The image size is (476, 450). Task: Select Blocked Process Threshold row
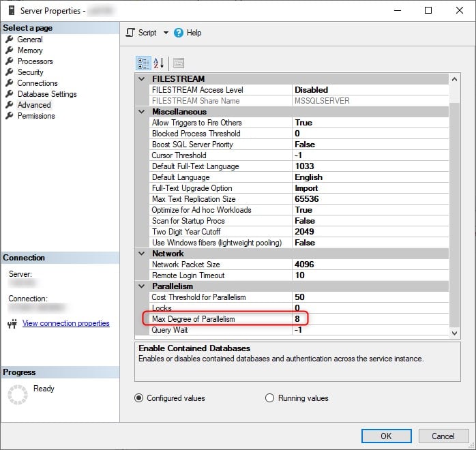point(299,134)
